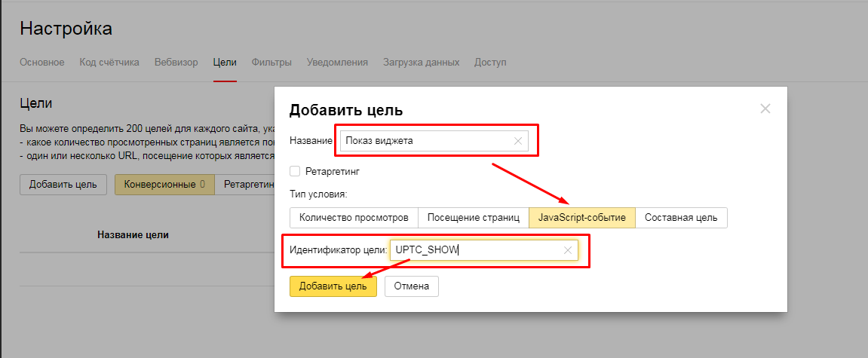This screenshot has width=868, height=358.
Task: Click the Тип условия label
Action: click(318, 194)
